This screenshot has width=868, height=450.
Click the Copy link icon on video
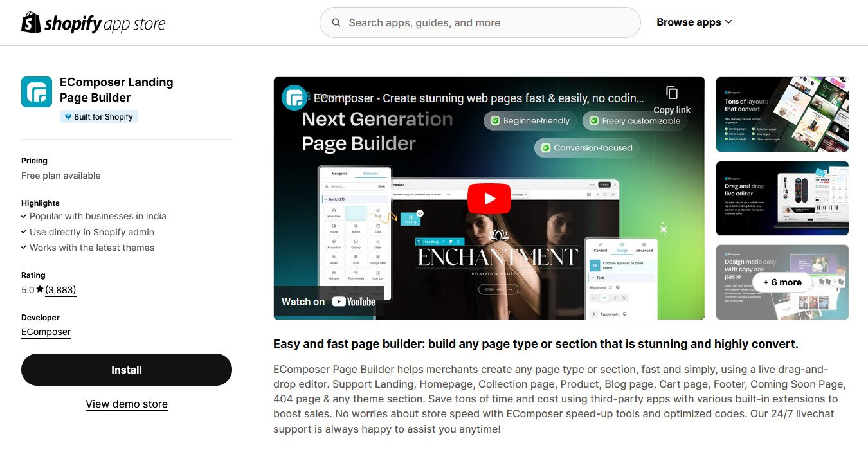point(672,93)
